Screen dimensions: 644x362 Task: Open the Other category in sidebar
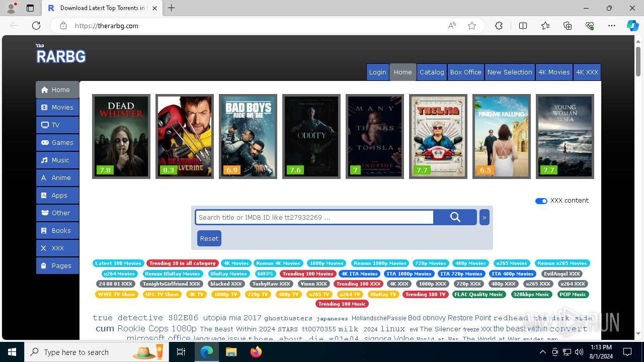click(57, 213)
